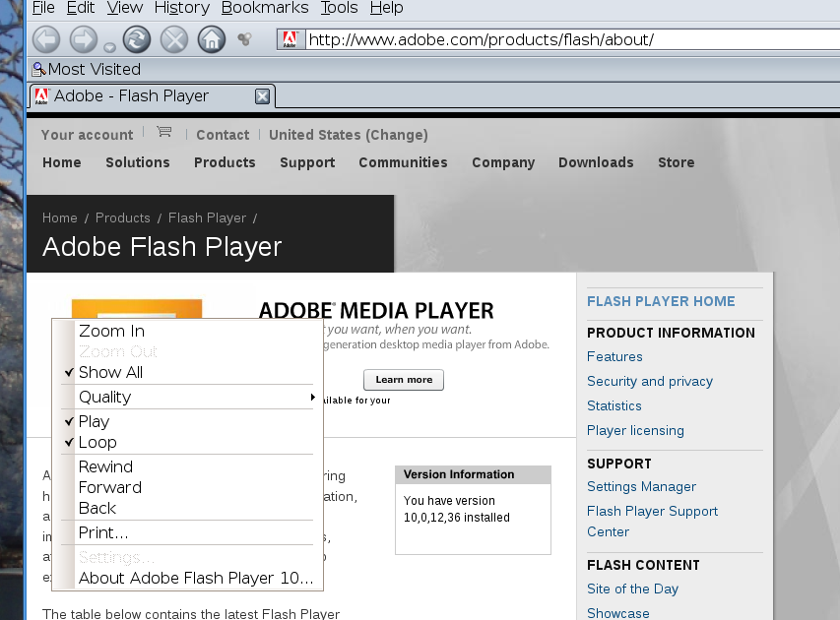
Task: Open the Tools menu
Action: 339,8
